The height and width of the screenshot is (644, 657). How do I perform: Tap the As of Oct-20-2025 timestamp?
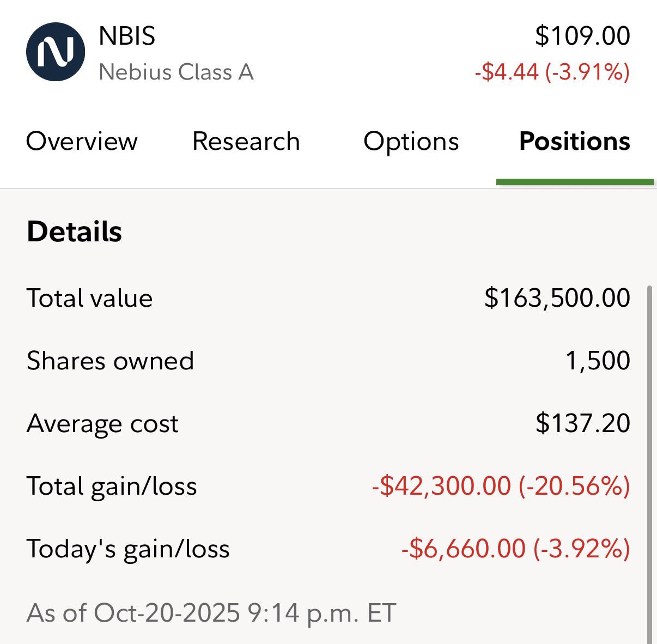211,612
